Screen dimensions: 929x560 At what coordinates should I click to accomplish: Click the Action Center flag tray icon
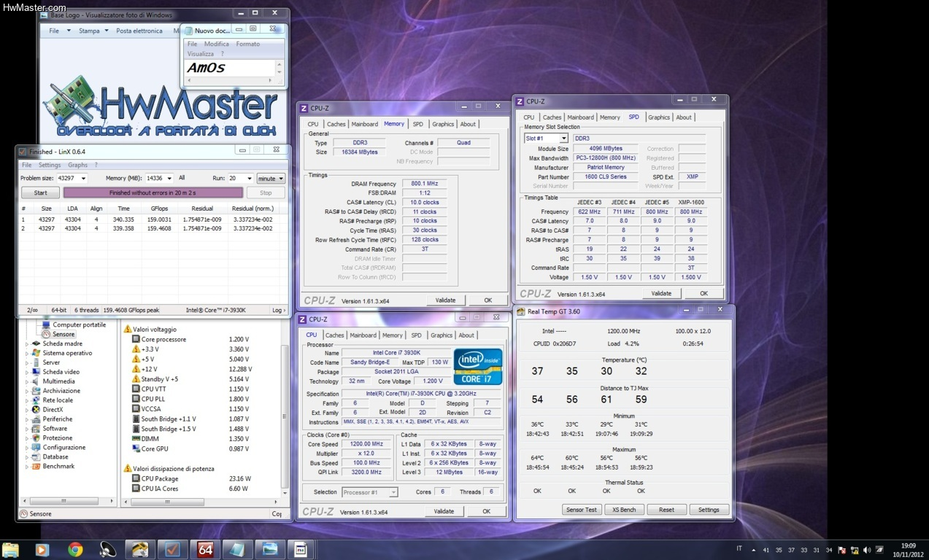(844, 551)
